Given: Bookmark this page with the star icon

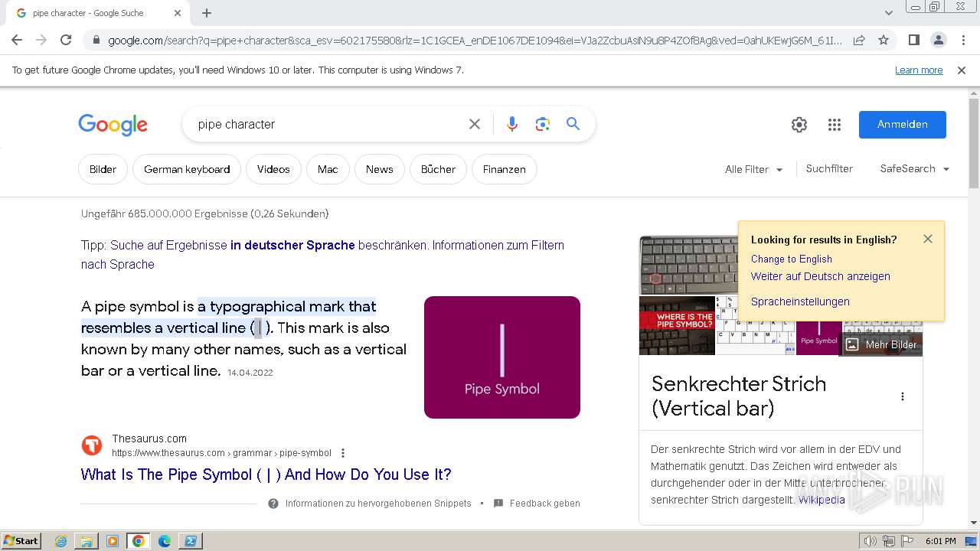Looking at the screenshot, I should [x=884, y=41].
